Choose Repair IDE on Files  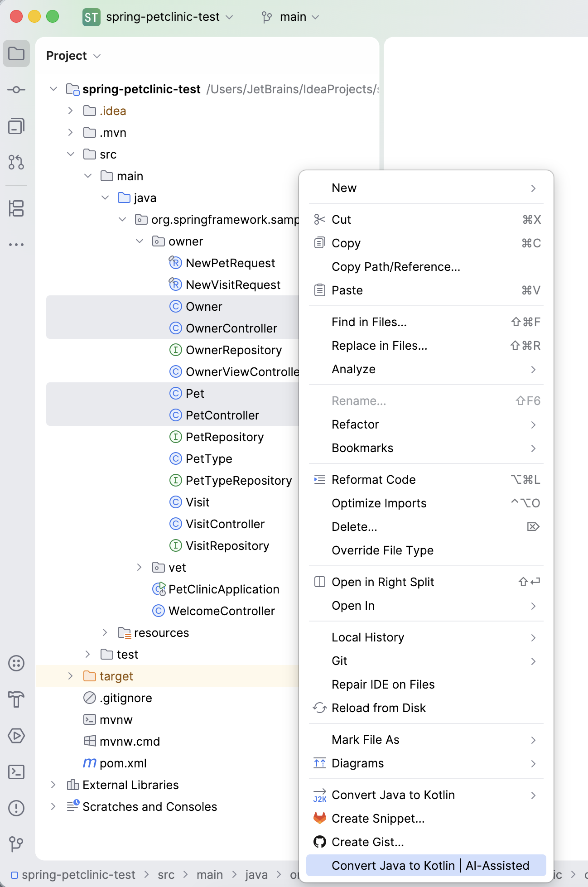pyautogui.click(x=426, y=684)
